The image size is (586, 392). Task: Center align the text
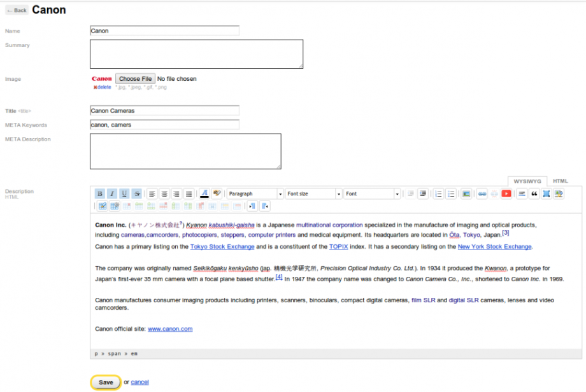tap(164, 193)
